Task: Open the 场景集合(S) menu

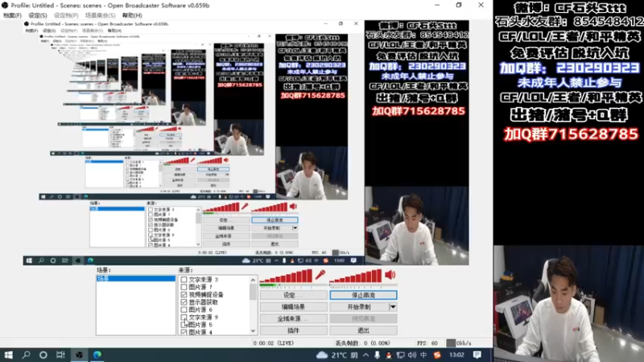Action: pyautogui.click(x=100, y=15)
